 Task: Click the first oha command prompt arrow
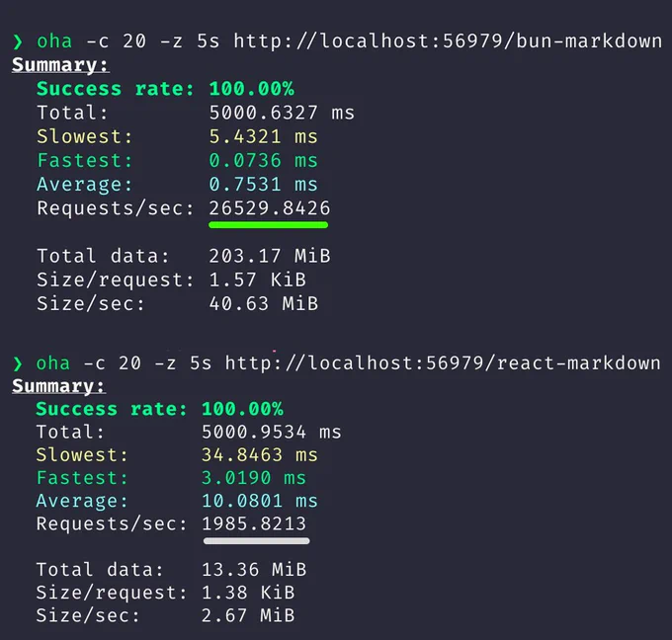click(x=18, y=42)
